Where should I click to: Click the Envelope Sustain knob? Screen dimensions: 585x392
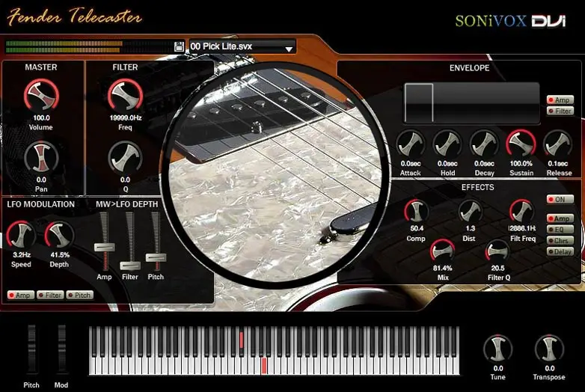[x=521, y=144]
